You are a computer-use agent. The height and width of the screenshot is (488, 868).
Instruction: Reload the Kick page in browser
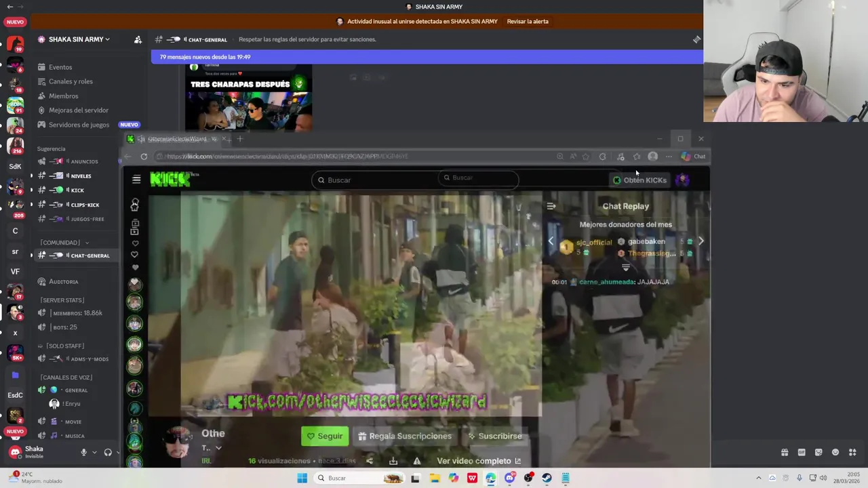pos(144,157)
